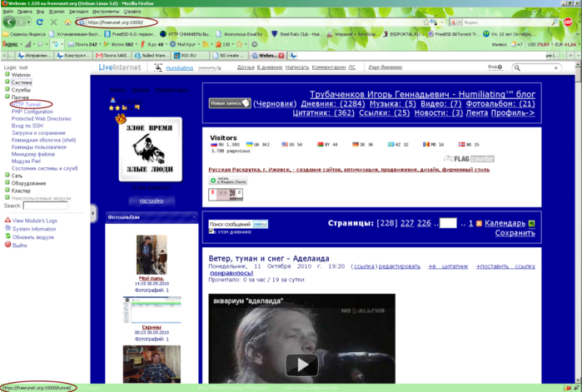The width and height of the screenshot is (582, 392).
Task: Click the orange RSS icon near Календарь
Action: (x=480, y=223)
